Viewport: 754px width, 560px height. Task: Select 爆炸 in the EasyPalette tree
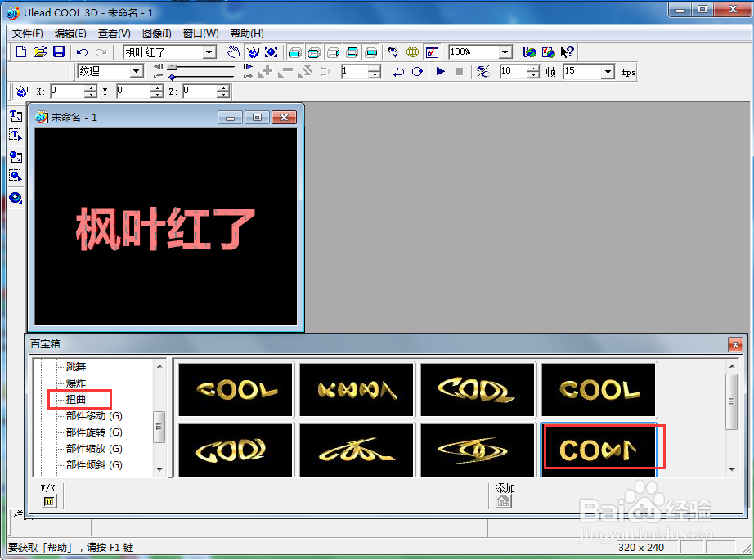76,383
